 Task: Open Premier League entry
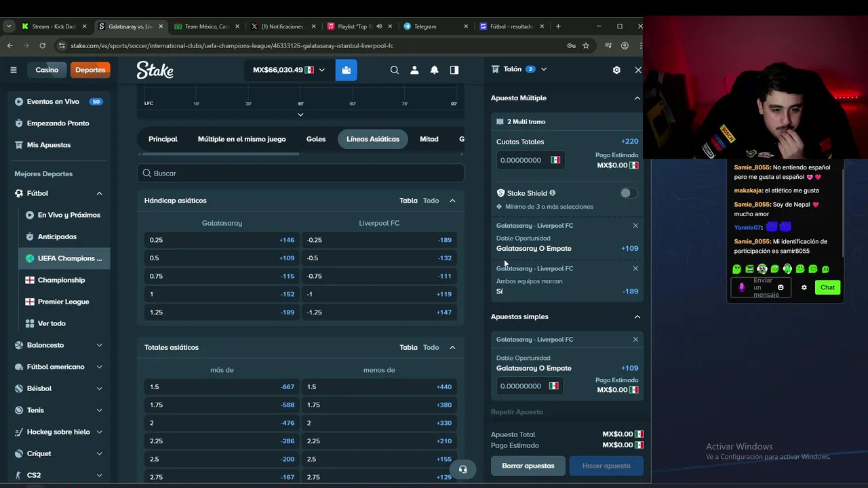coord(64,302)
